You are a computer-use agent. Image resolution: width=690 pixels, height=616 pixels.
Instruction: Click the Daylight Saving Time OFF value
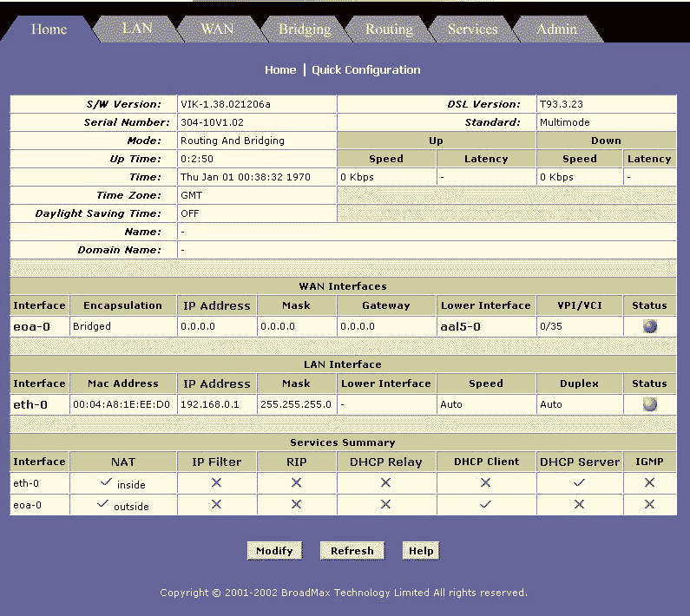pyautogui.click(x=190, y=213)
